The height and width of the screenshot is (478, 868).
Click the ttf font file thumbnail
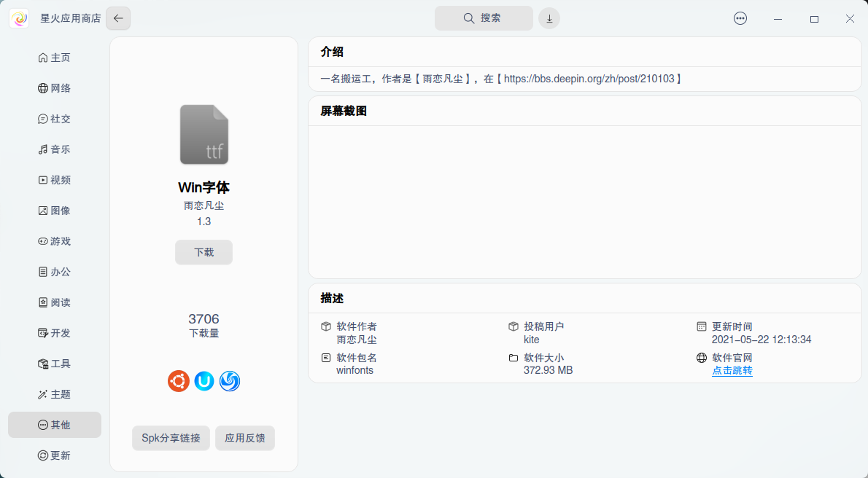[204, 134]
